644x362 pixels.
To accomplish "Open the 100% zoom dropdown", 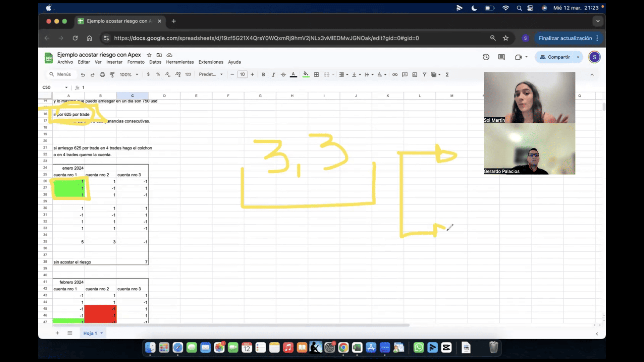I will click(x=129, y=74).
